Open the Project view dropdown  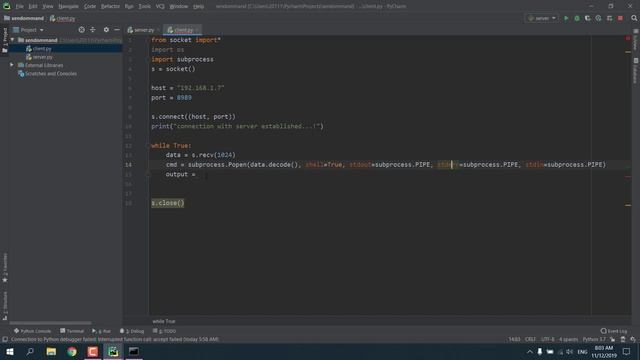(x=28, y=30)
